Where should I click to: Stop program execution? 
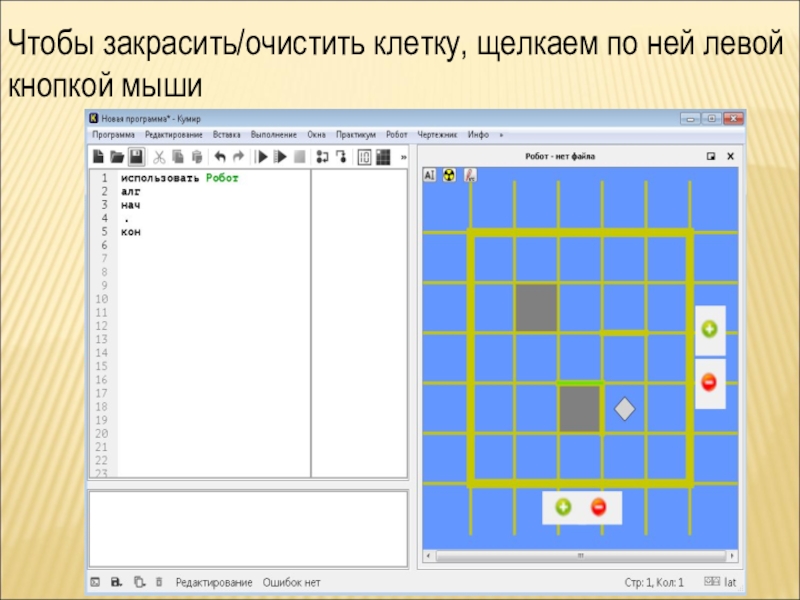point(300,157)
